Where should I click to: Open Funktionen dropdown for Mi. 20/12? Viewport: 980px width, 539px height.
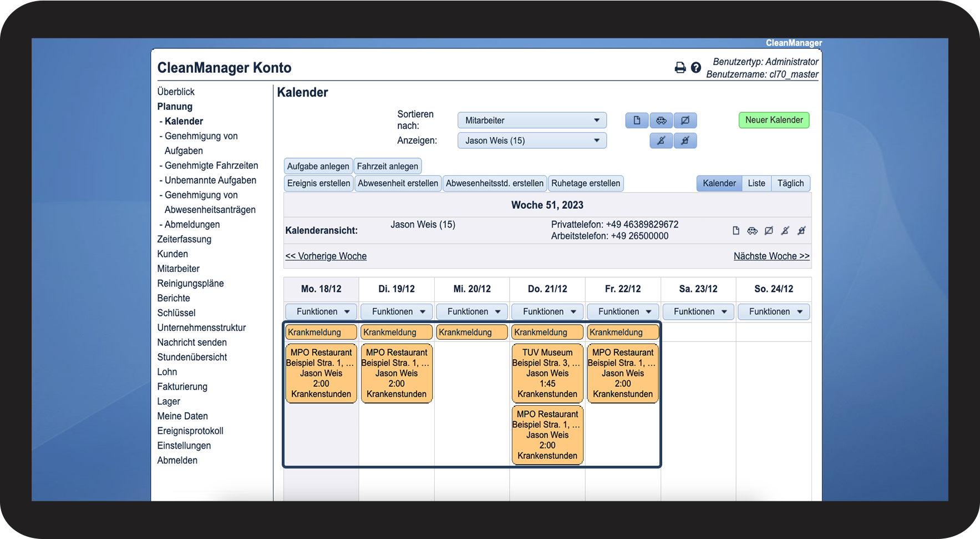(472, 311)
